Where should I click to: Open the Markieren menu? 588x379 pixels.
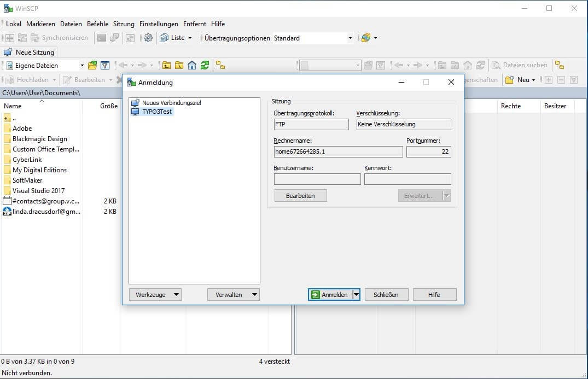point(40,24)
